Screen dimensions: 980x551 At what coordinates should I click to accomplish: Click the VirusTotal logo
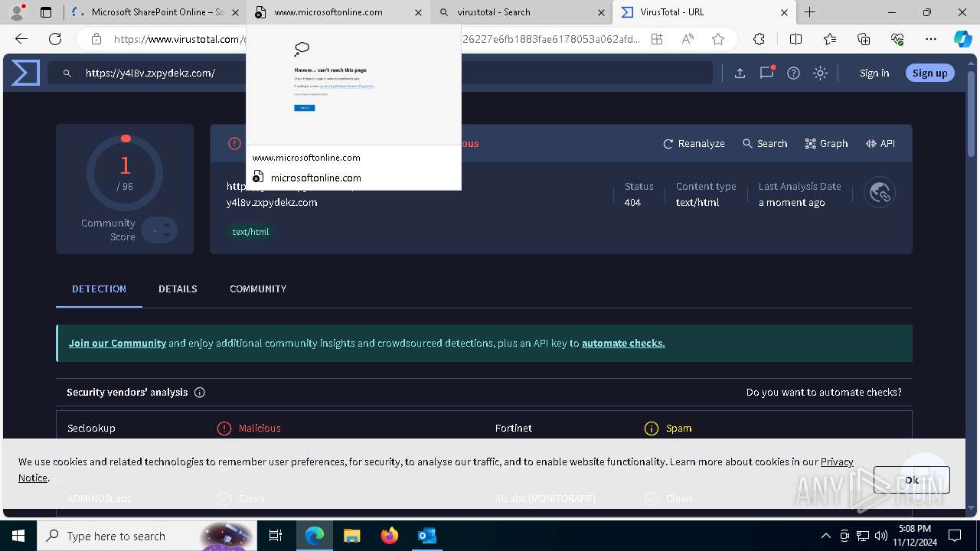25,73
